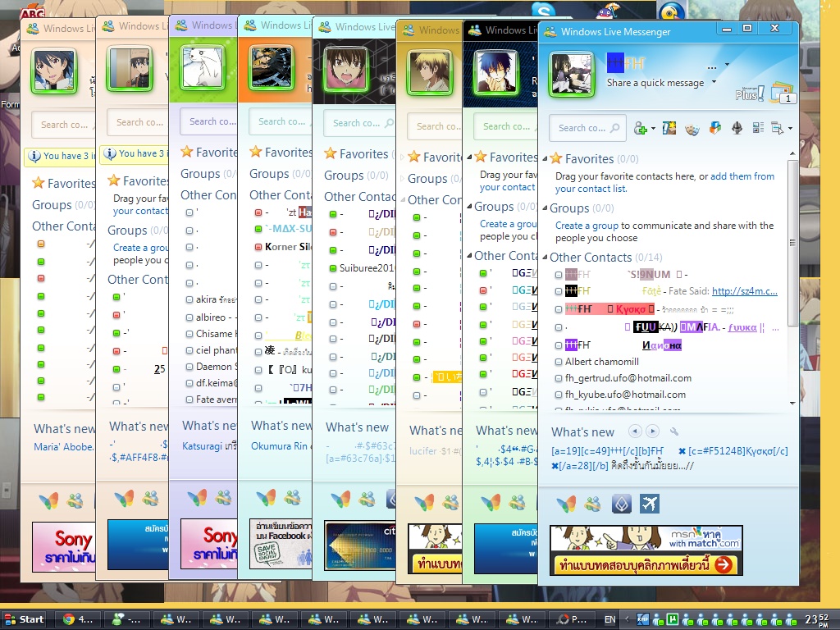Open the Facebook energy-saving ad banner
The image size is (840, 630).
[x=281, y=545]
